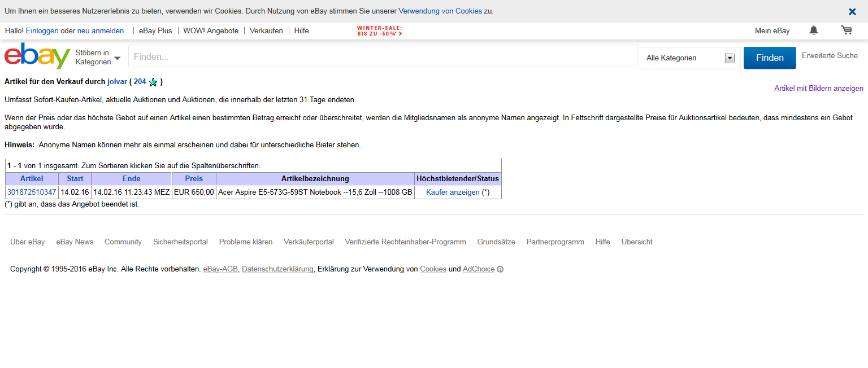Open AdChoice info icon
Image resolution: width=868 pixels, height=368 pixels.
coord(500,270)
